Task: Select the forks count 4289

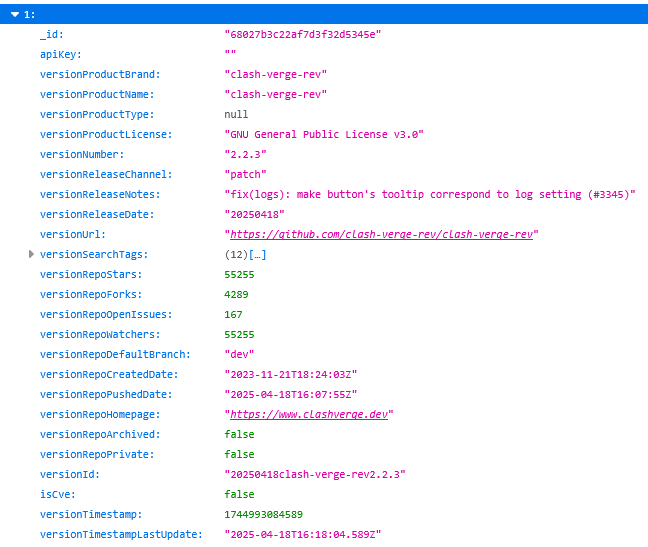Action: [236, 294]
